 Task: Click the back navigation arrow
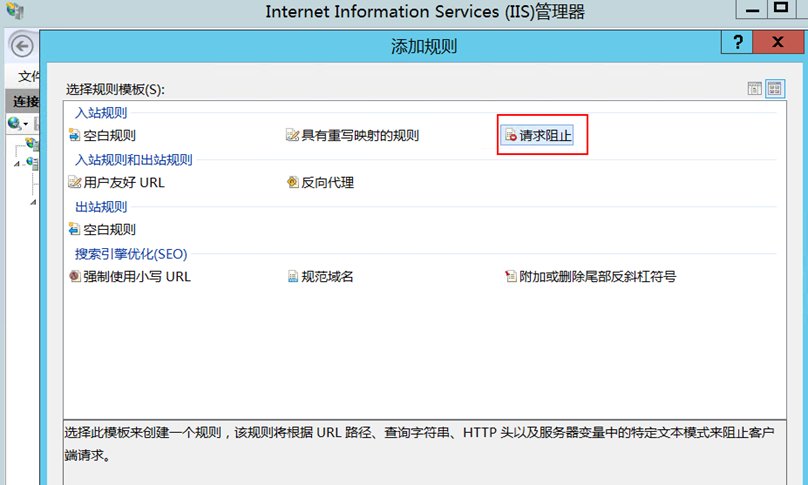click(x=21, y=46)
